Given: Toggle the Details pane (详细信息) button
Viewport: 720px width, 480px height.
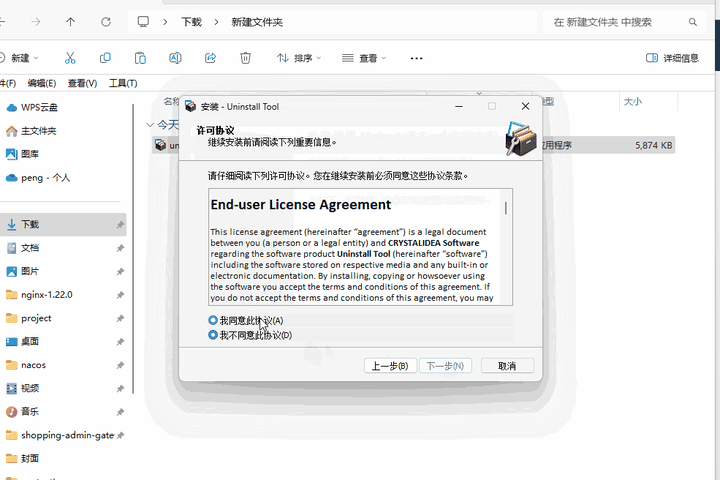Looking at the screenshot, I should click(672, 58).
